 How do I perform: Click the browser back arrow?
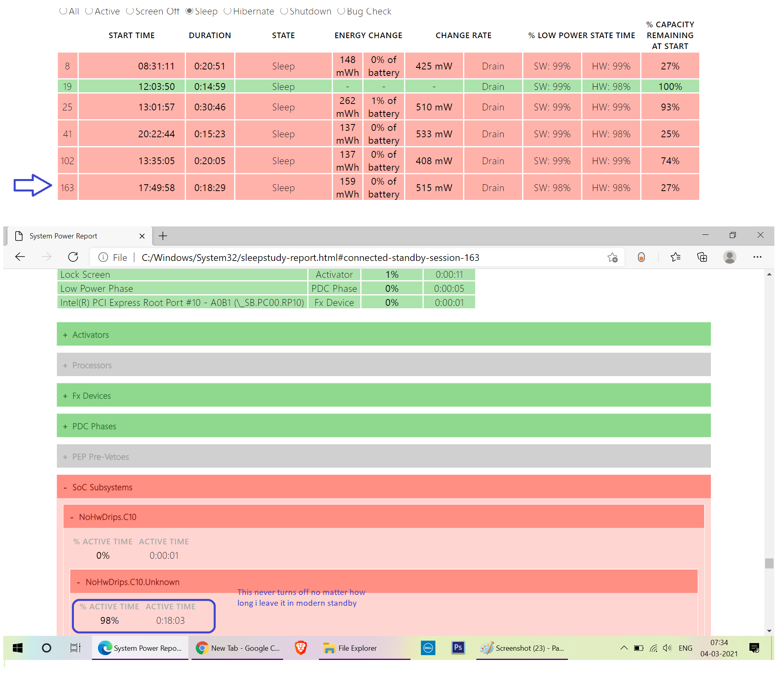20,257
